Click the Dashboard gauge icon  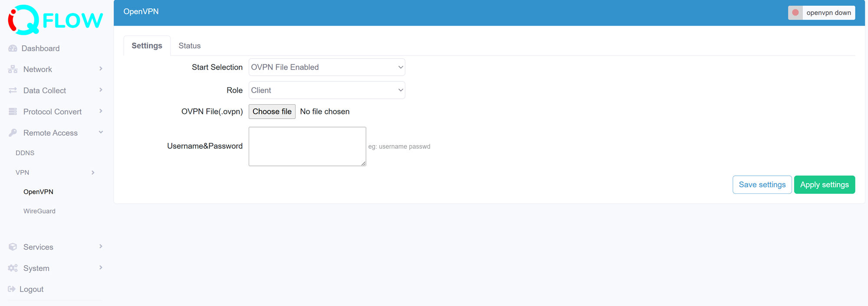[x=13, y=48]
